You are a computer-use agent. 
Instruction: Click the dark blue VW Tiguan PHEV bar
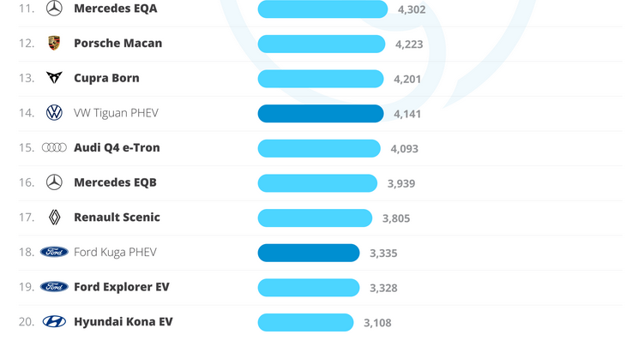[x=320, y=113]
